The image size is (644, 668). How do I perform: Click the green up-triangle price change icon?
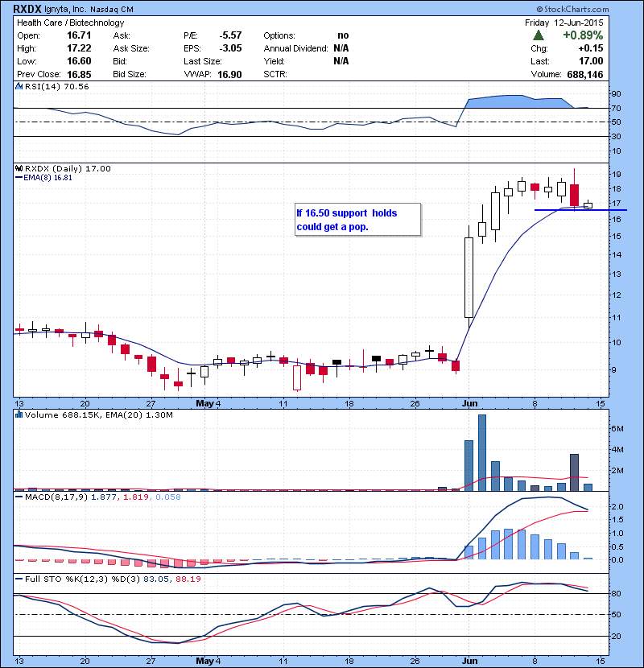coord(539,35)
